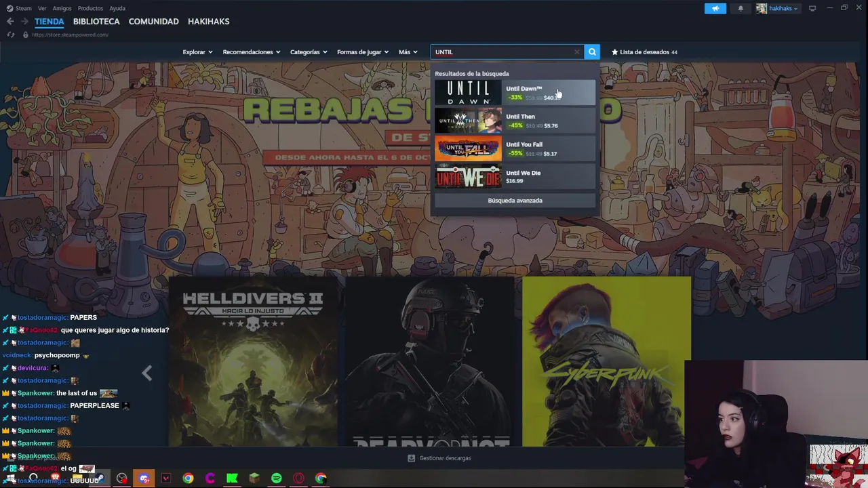The height and width of the screenshot is (488, 868).
Task: Open Spotify from the taskbar
Action: (x=277, y=479)
